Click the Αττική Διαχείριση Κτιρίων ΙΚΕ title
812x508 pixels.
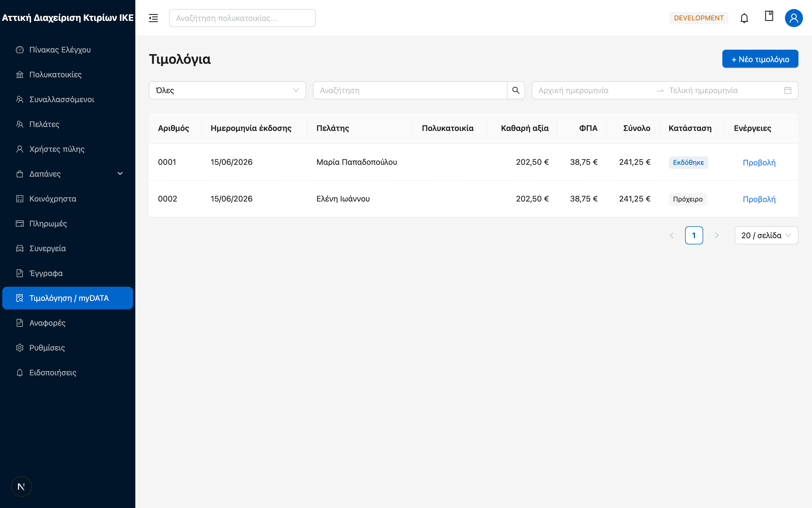(x=68, y=18)
